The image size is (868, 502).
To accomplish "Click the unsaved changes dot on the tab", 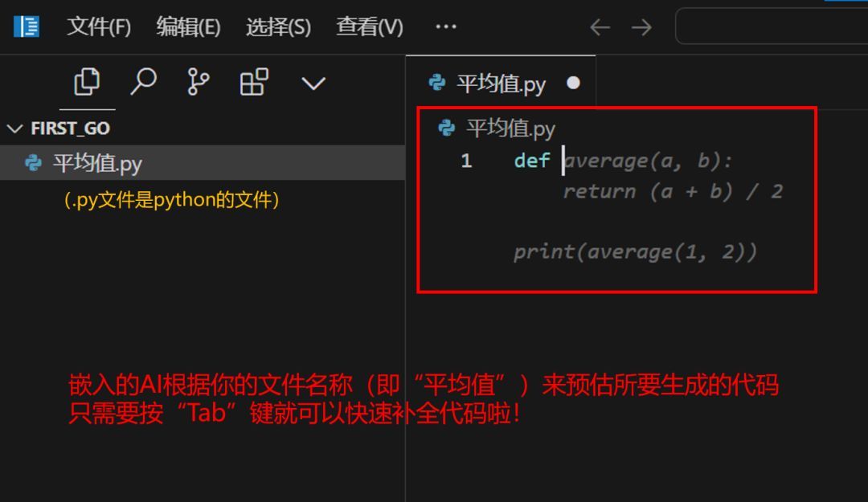I will (x=574, y=82).
